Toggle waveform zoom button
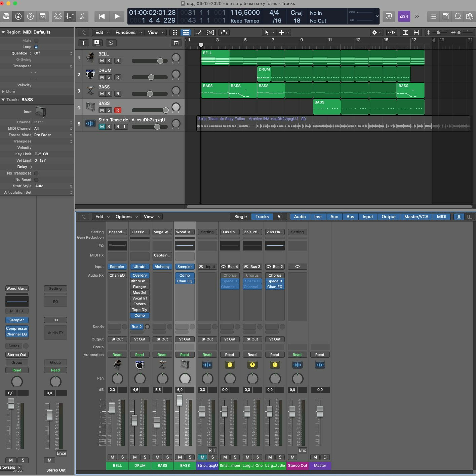Image resolution: width=476 pixels, height=476 pixels. click(x=391, y=32)
